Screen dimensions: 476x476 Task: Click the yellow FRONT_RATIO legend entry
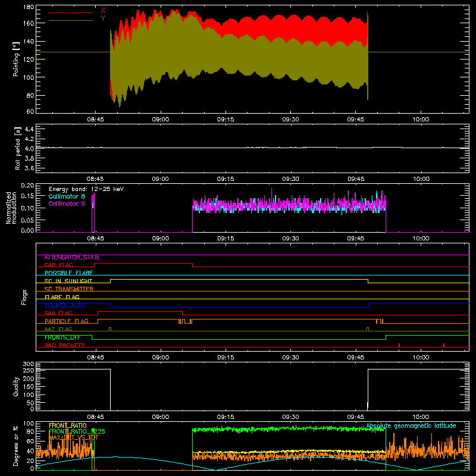[68, 425]
